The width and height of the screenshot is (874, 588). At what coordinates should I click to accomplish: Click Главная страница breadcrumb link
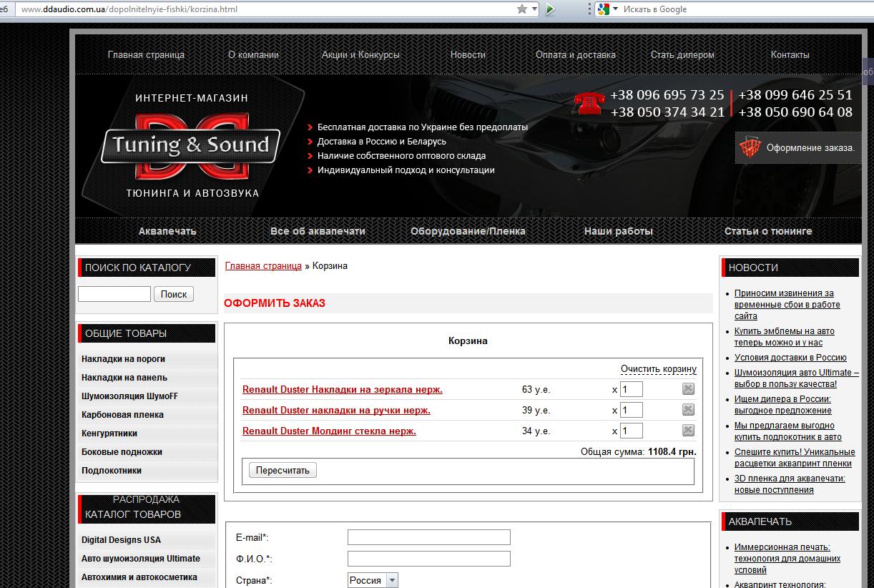263,266
